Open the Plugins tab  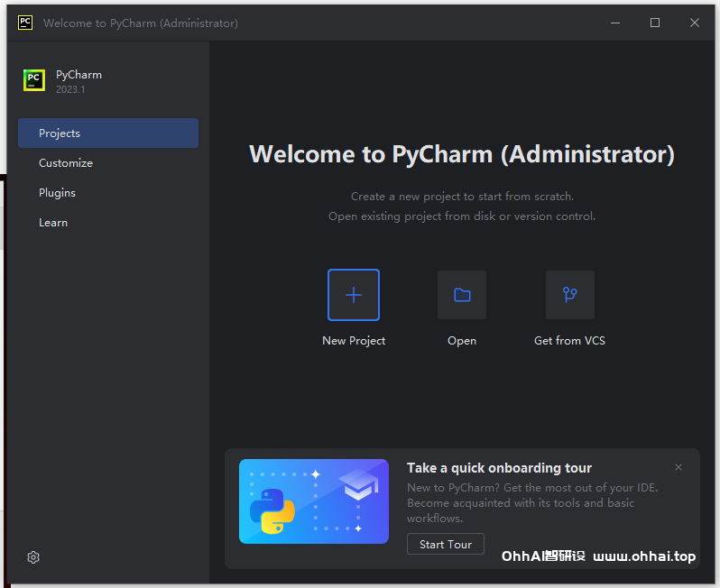[x=108, y=193]
